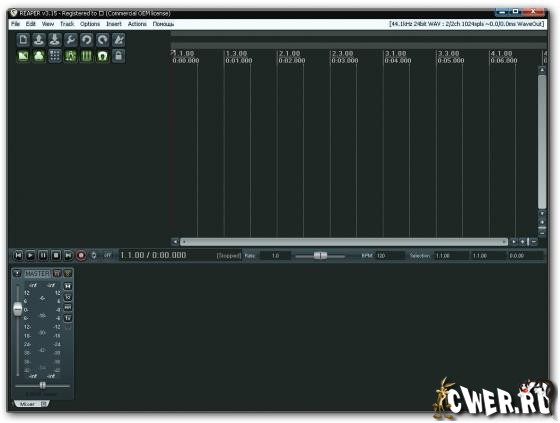Toggle locking padlock toolbar icon
560x423 pixels.
(x=119, y=56)
